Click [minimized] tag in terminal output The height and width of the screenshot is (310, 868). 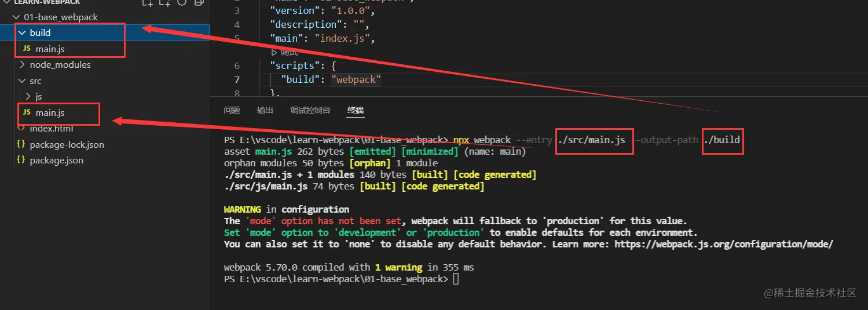[431, 151]
